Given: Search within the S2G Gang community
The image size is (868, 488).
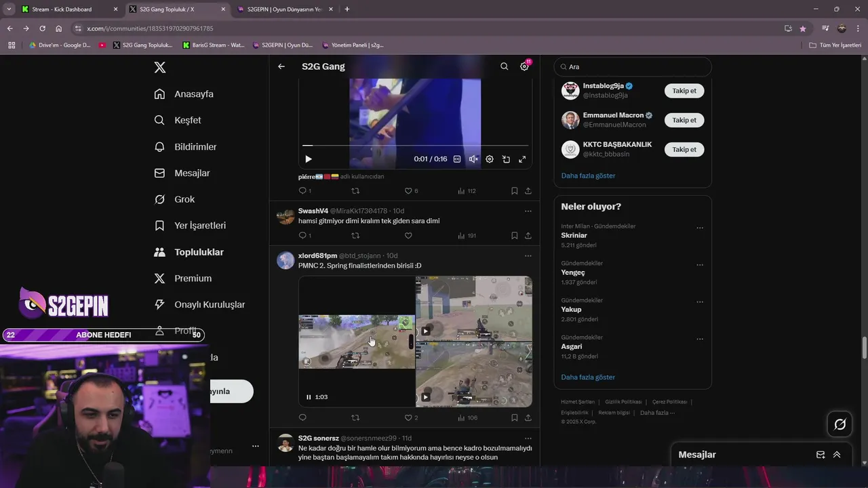Looking at the screenshot, I should click(x=504, y=66).
